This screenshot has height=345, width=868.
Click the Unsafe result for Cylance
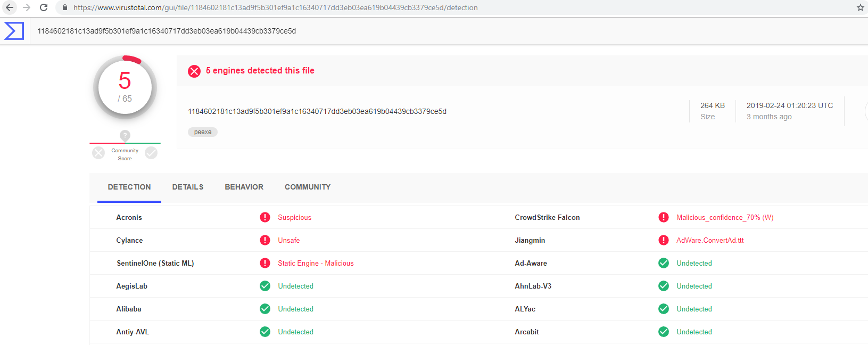click(289, 240)
